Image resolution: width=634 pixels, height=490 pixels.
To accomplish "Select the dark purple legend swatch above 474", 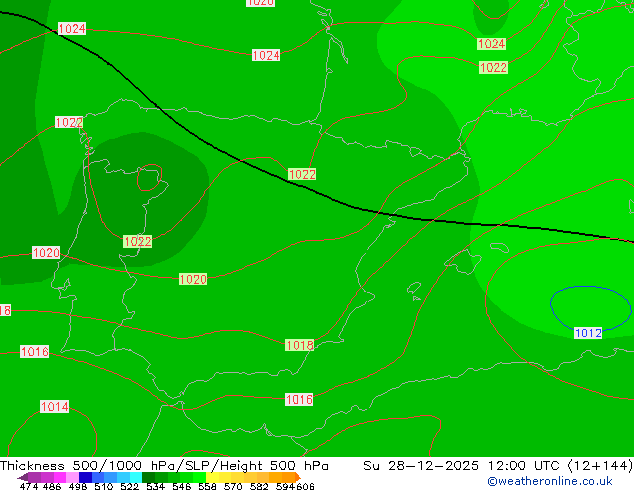I will [x=34, y=477].
